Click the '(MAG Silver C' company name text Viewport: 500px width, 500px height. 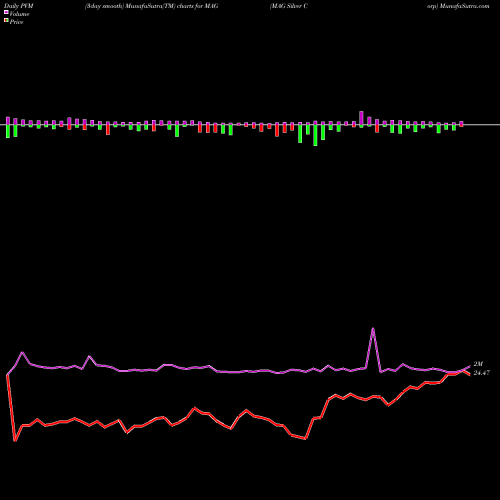tap(289, 6)
